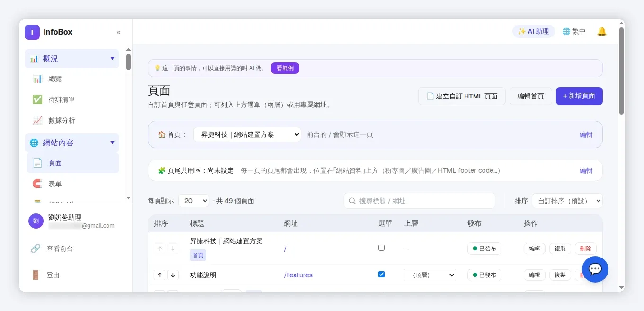Image resolution: width=644 pixels, height=311 pixels.
Task: Open the / URL link for 昇捷科技
Action: [x=285, y=249]
